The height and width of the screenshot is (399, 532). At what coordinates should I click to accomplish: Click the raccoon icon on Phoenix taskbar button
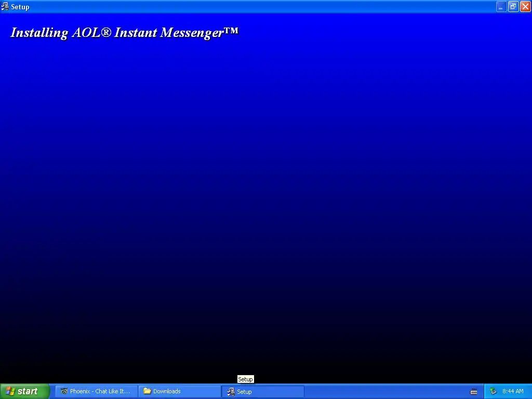pyautogui.click(x=64, y=391)
